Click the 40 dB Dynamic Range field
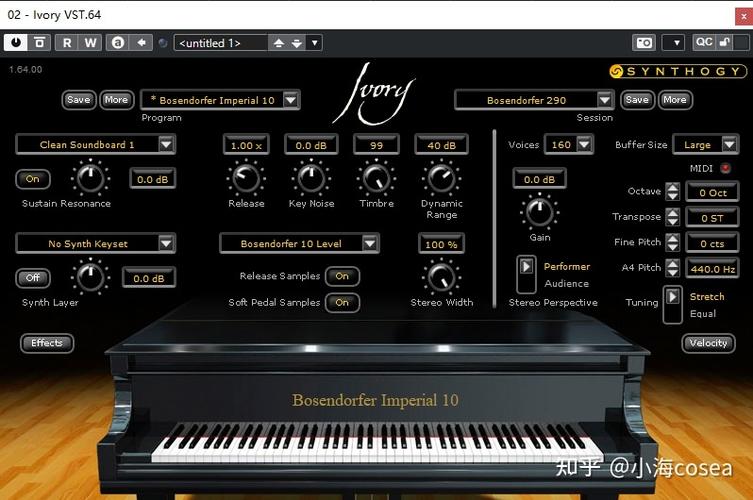Viewport: 753px width, 500px height. click(x=441, y=145)
